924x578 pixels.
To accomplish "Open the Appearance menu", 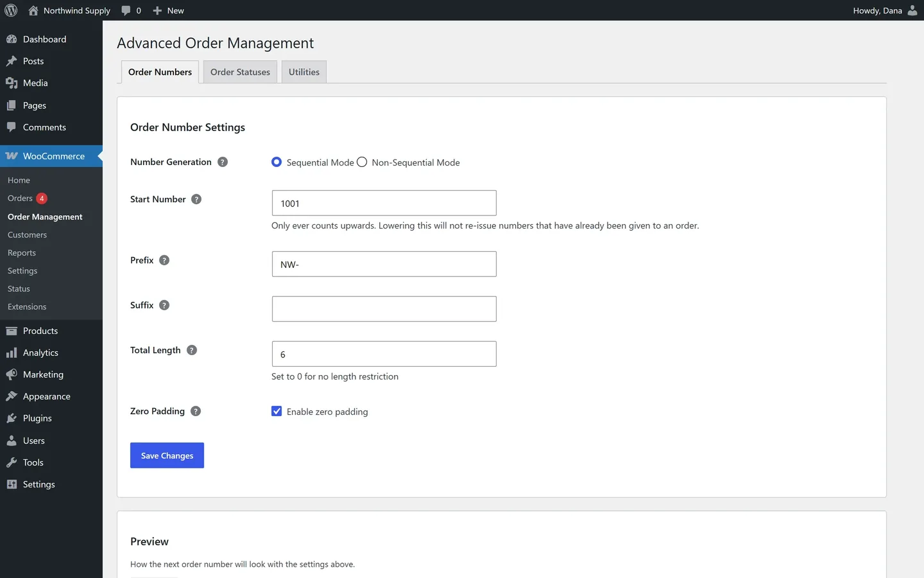I will [x=51, y=396].
